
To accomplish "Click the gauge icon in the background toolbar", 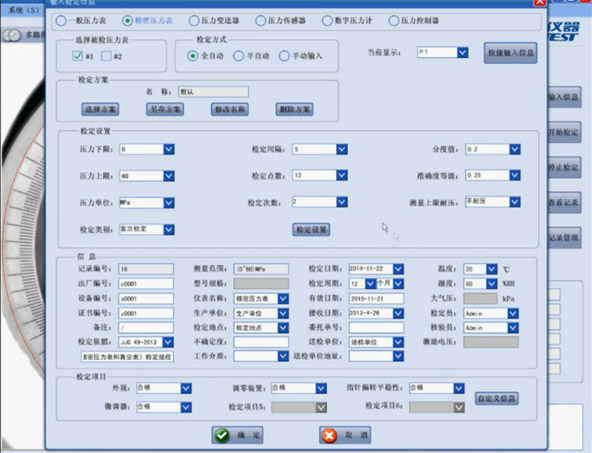I will point(12,35).
